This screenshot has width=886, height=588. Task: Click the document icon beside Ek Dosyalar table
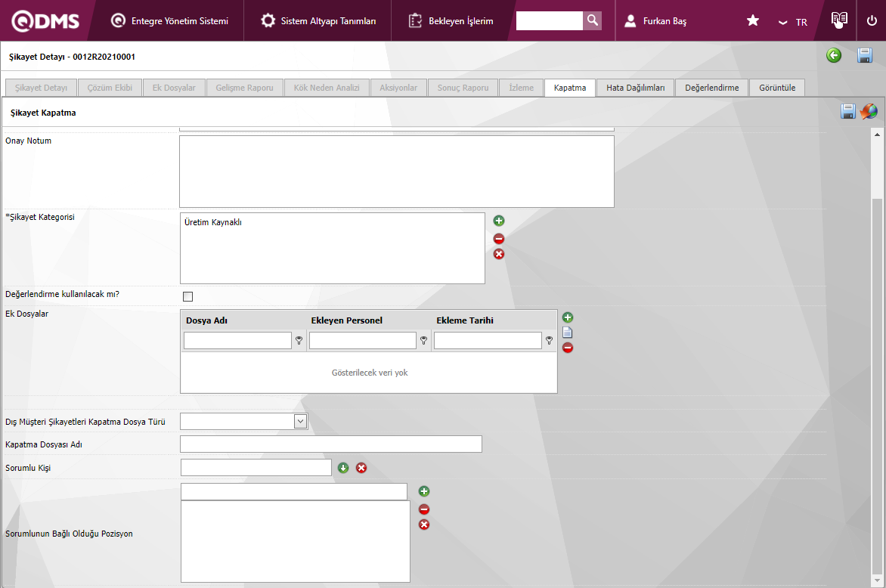click(x=568, y=333)
